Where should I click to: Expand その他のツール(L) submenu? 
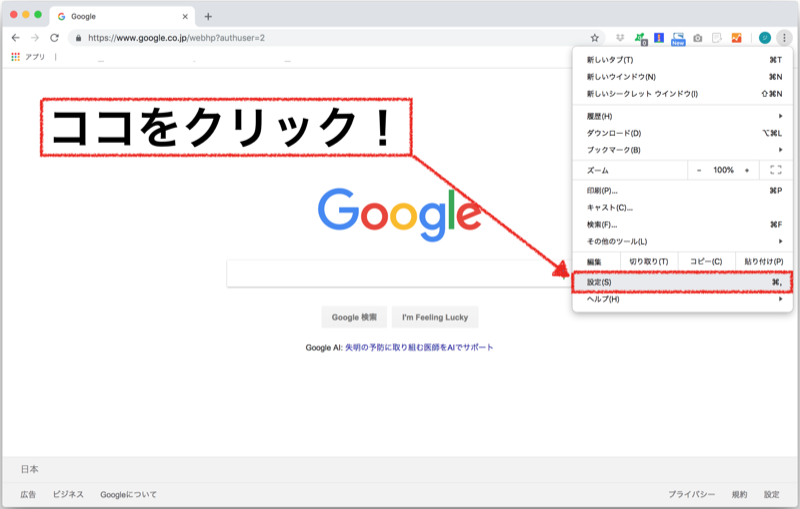pyautogui.click(x=683, y=241)
